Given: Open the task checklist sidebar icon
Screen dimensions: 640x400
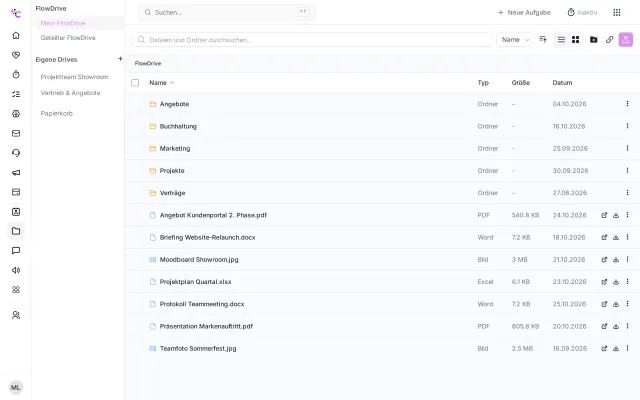Looking at the screenshot, I should click(x=16, y=94).
